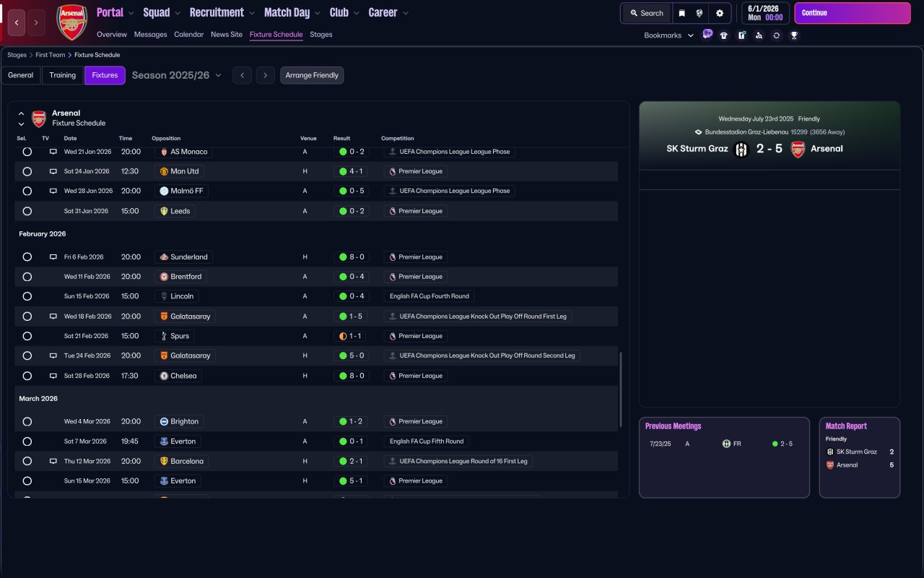This screenshot has height=578, width=924.
Task: Click the kit shirt icon in bookmarks bar
Action: (x=724, y=35)
